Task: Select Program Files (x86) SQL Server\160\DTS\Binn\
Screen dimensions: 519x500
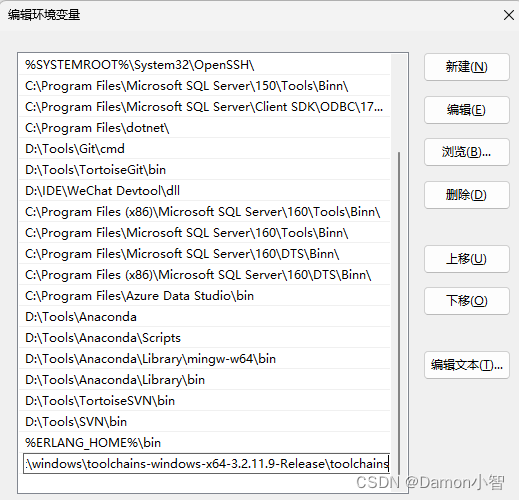Action: pos(204,275)
